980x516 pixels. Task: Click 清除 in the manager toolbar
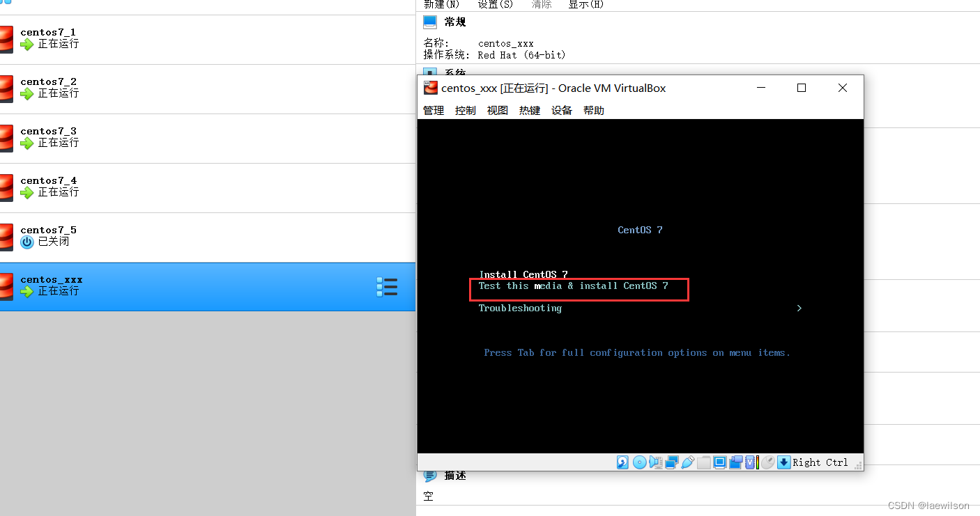(x=542, y=4)
